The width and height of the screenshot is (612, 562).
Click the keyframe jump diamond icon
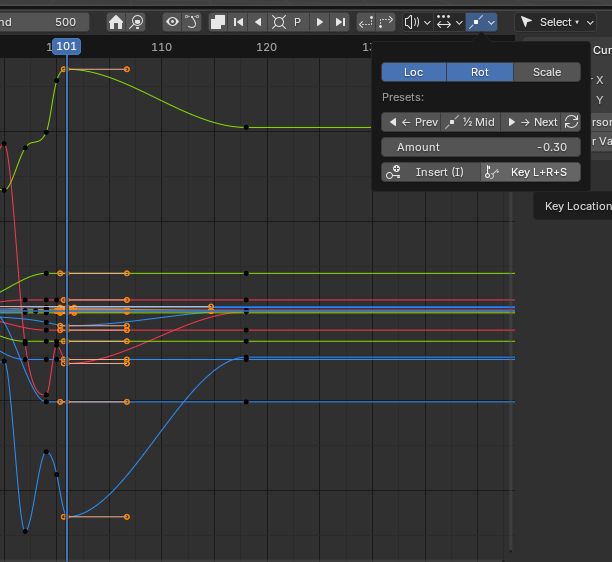click(x=278, y=22)
